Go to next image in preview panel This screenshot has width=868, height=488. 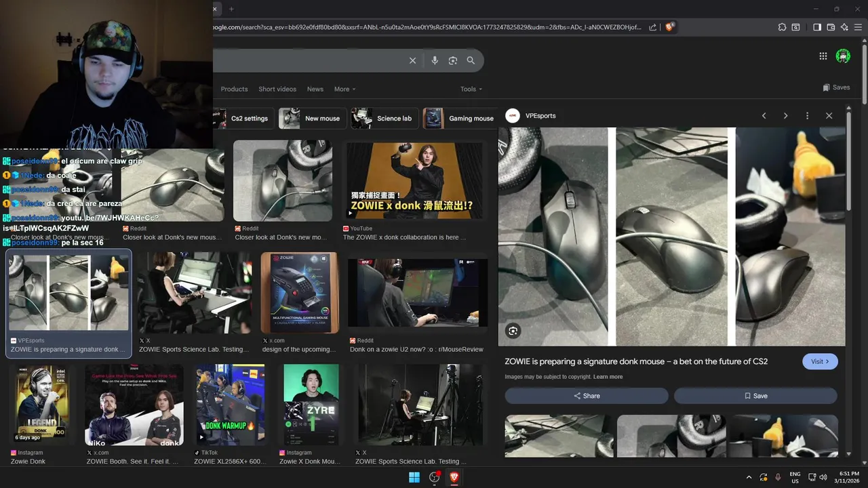[785, 116]
